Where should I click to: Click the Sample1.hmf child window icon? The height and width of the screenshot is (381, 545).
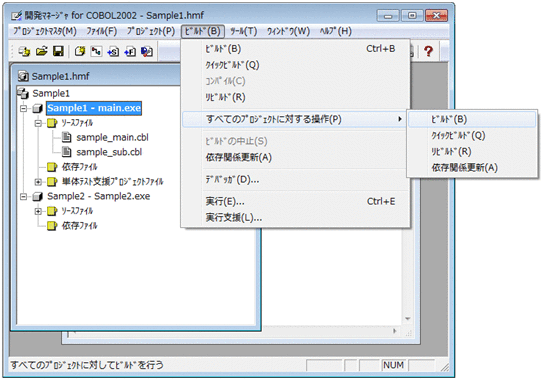point(23,76)
